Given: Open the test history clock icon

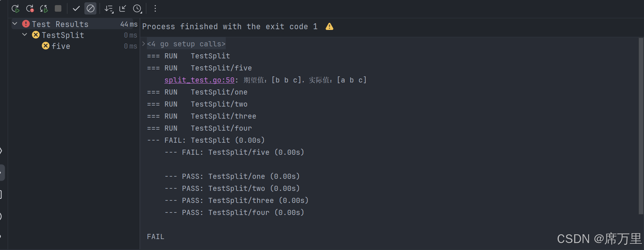Looking at the screenshot, I should point(137,8).
